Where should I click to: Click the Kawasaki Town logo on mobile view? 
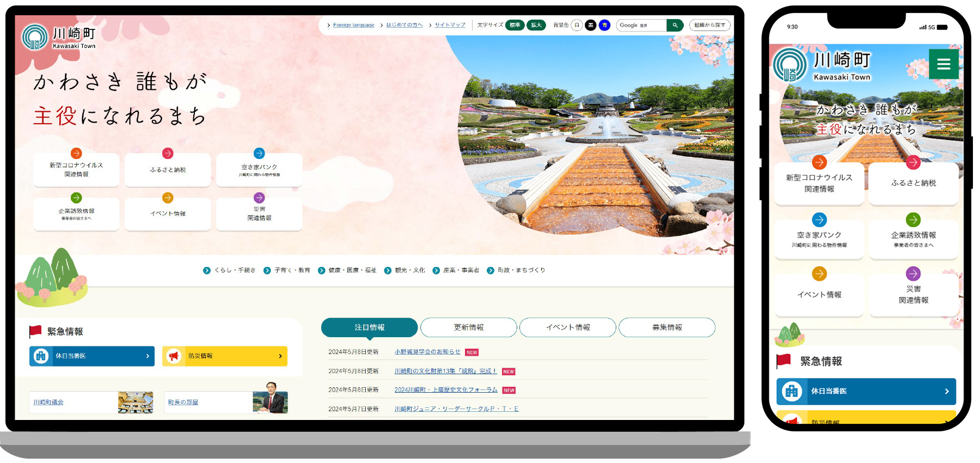click(x=822, y=65)
